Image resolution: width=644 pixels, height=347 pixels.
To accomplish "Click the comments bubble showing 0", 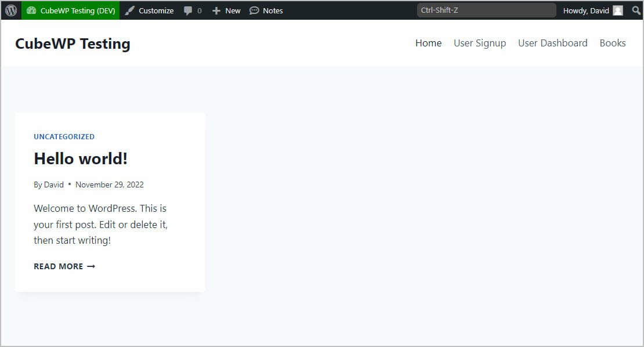I will tap(192, 10).
